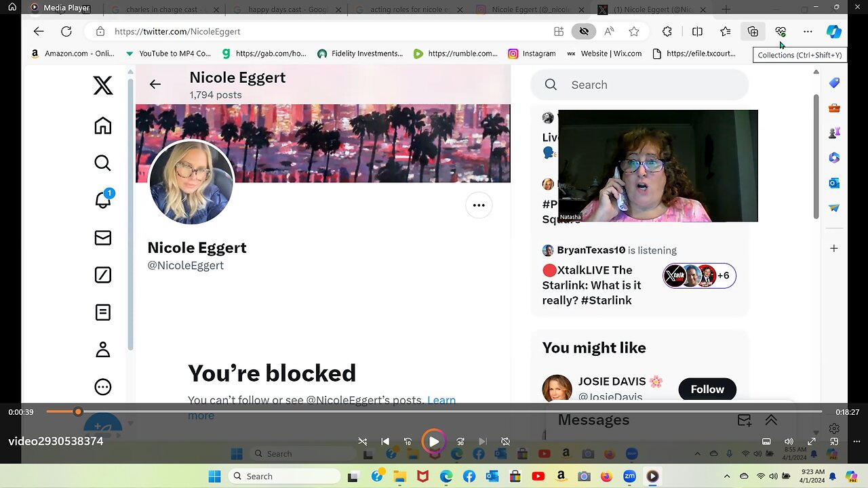The height and width of the screenshot is (488, 868).
Task: Open Edge Settings and more ellipsis
Action: [808, 31]
